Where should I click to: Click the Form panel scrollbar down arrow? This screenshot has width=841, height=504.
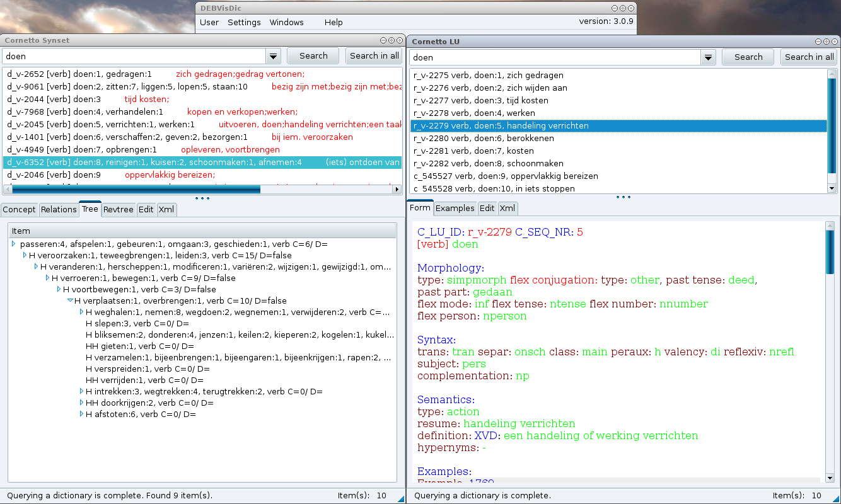pos(830,479)
